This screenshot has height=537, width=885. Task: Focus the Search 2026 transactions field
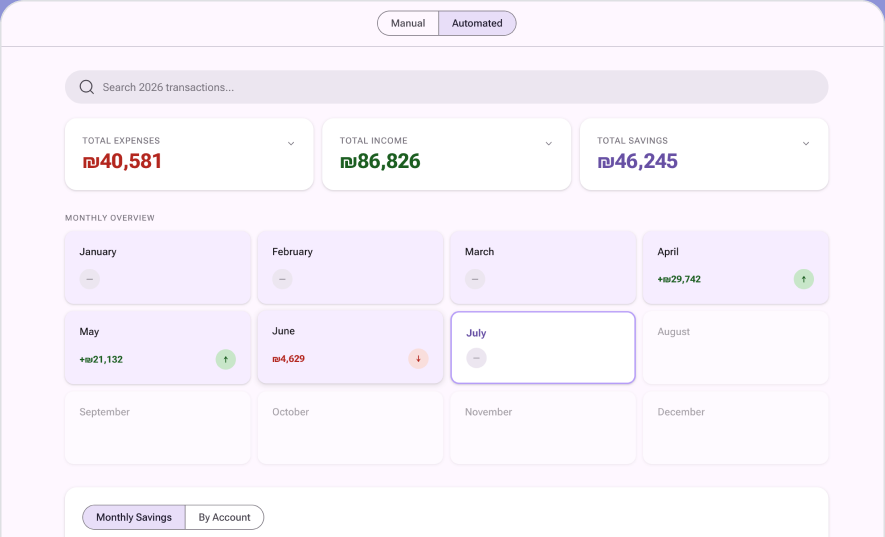point(446,87)
